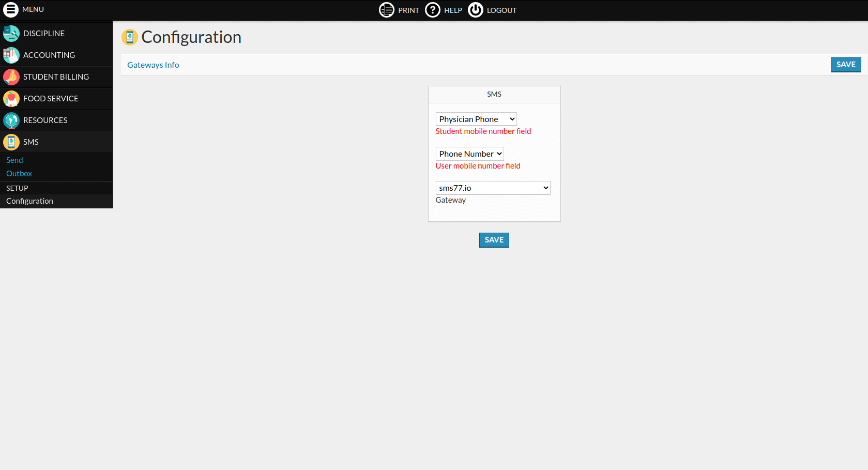Screen dimensions: 868x470
Task: Select Configuration in Setup menu
Action: tap(29, 201)
